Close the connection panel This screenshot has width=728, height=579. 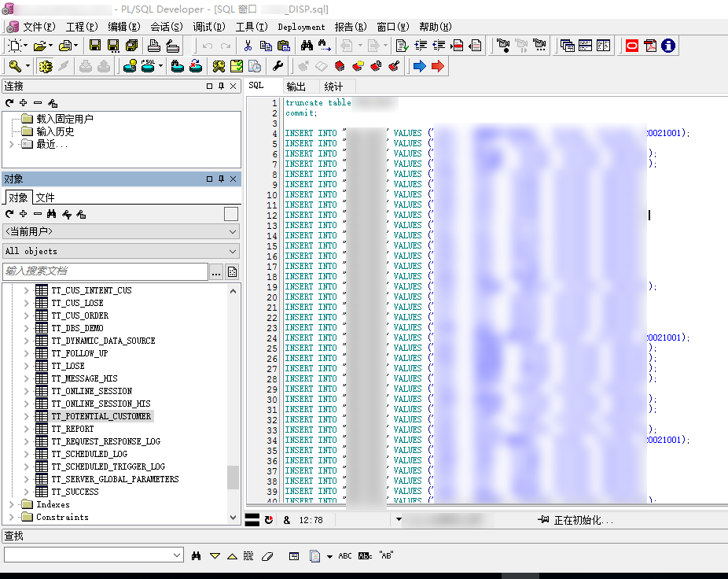[233, 86]
